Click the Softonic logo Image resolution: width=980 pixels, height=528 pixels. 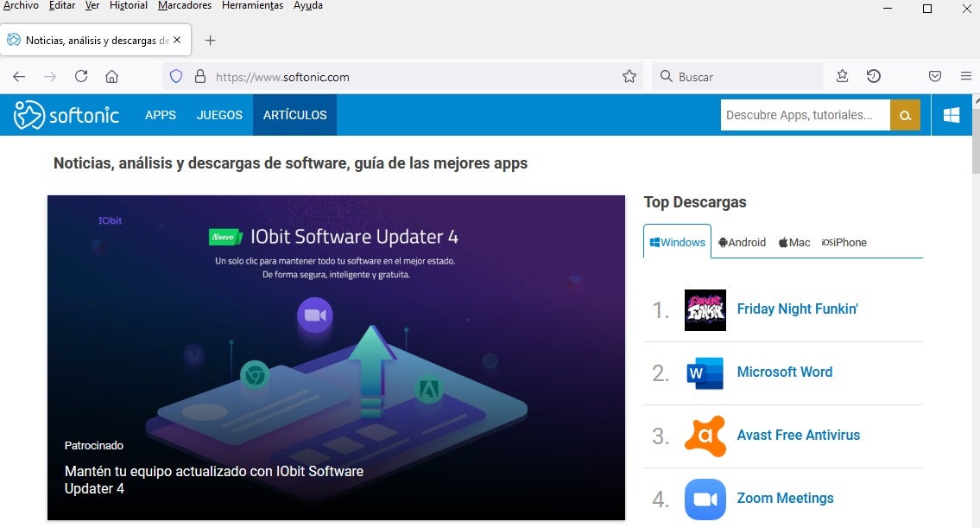click(x=66, y=115)
